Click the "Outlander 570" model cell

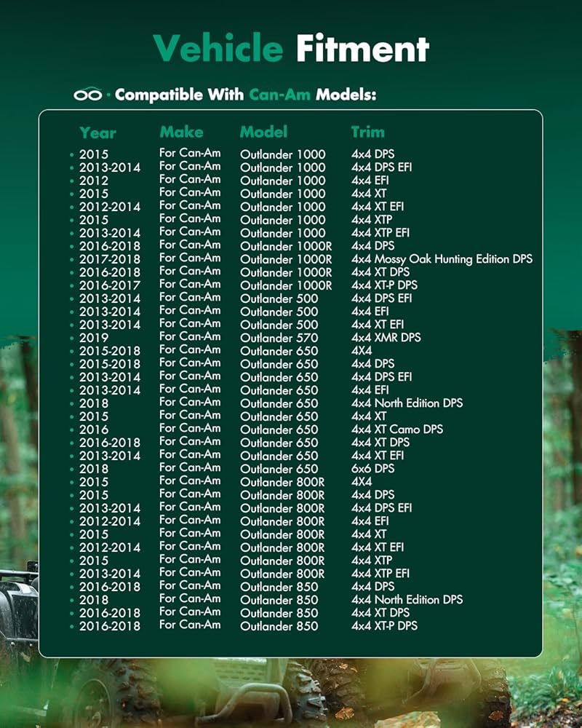click(279, 338)
